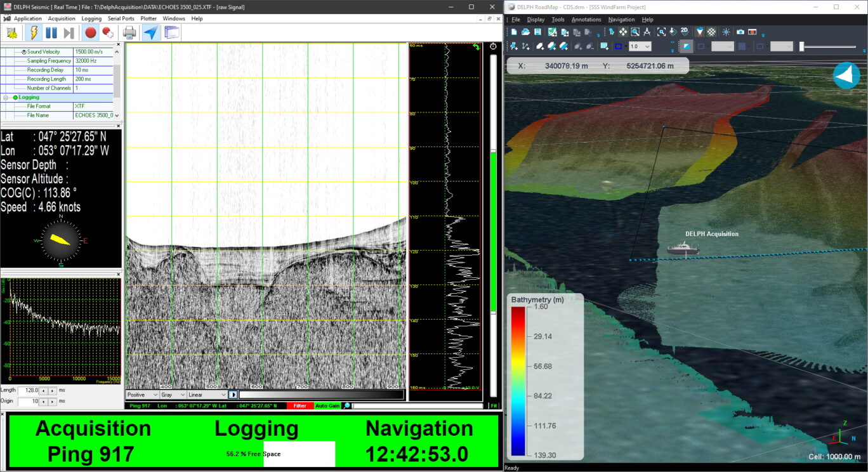
Task: Click the zoom-to-extent icon in RoadMap
Action: point(661,32)
